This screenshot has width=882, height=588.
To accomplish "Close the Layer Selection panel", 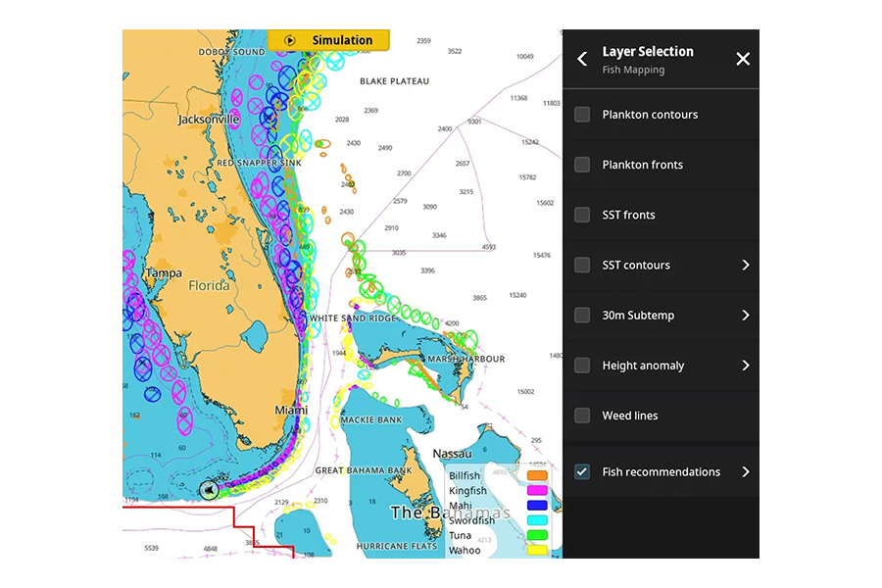I will coord(743,59).
